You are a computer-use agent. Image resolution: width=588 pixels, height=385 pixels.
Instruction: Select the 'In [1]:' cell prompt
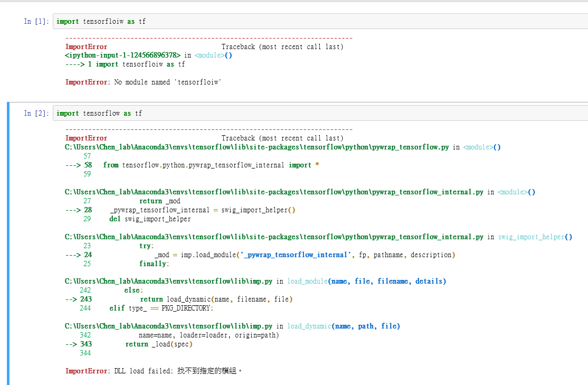(36, 21)
